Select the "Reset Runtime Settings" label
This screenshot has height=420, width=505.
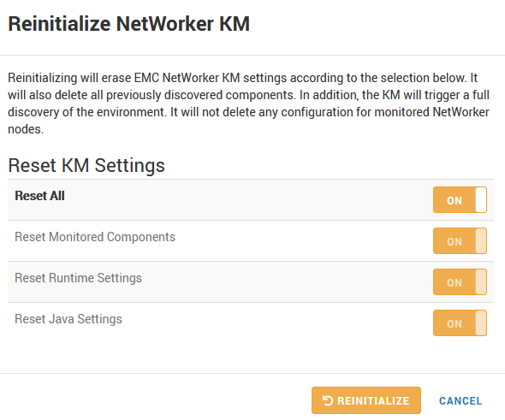(78, 278)
